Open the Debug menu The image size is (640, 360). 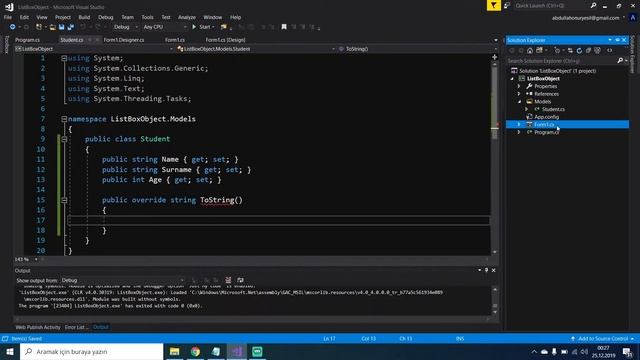point(106,17)
